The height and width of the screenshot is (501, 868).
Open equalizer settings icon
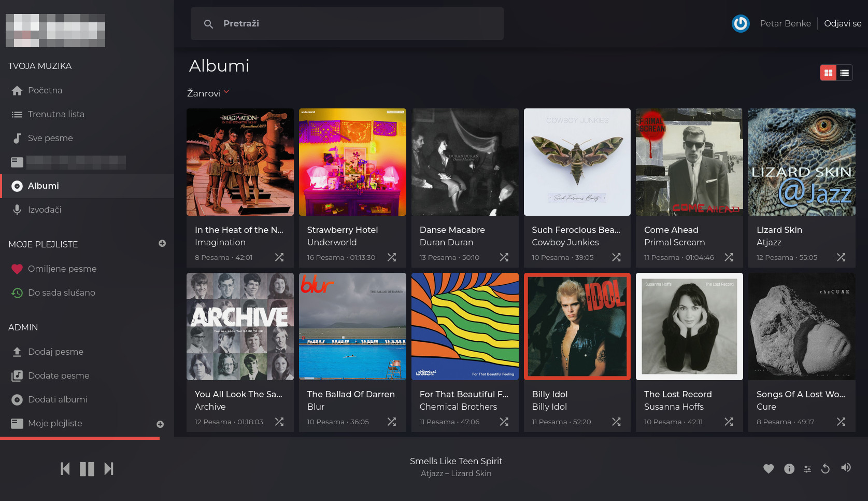tap(807, 469)
